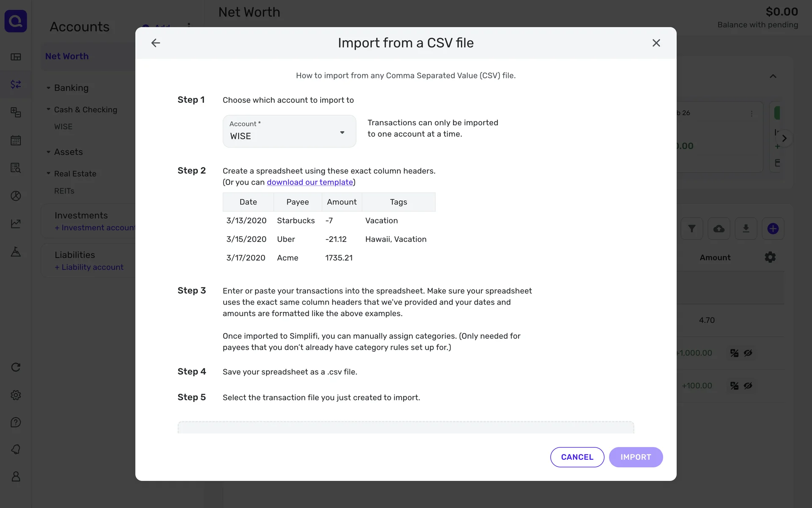Toggle the hidden eye icon on the +100.00 row
The image size is (812, 508).
tap(748, 386)
